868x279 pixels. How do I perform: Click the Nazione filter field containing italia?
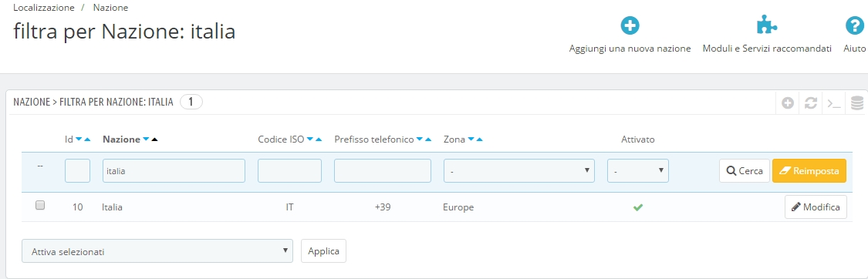tap(174, 171)
